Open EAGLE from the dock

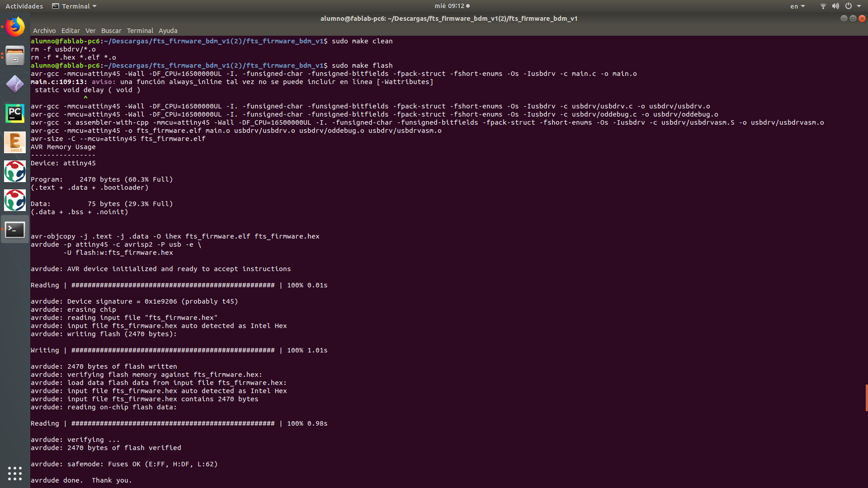coord(15,142)
